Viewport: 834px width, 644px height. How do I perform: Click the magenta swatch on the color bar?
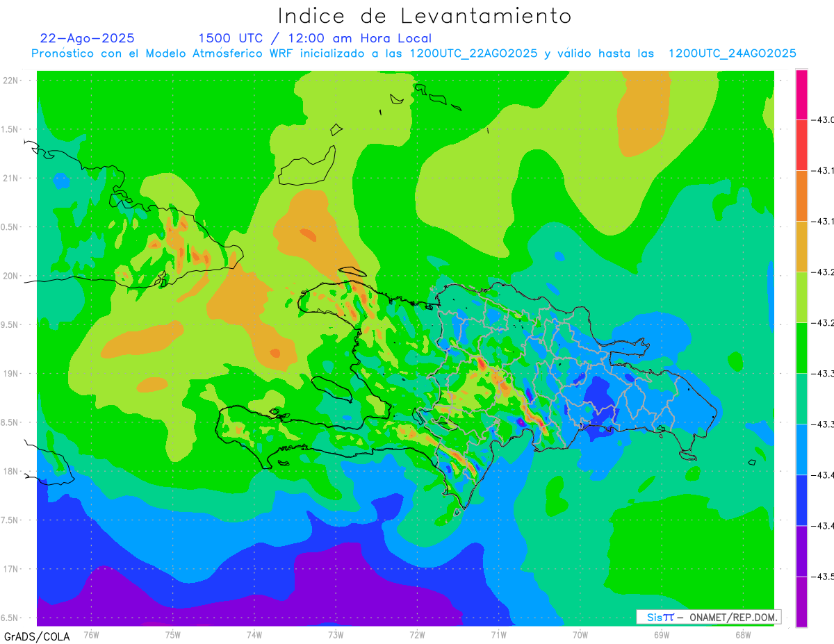tap(801, 94)
